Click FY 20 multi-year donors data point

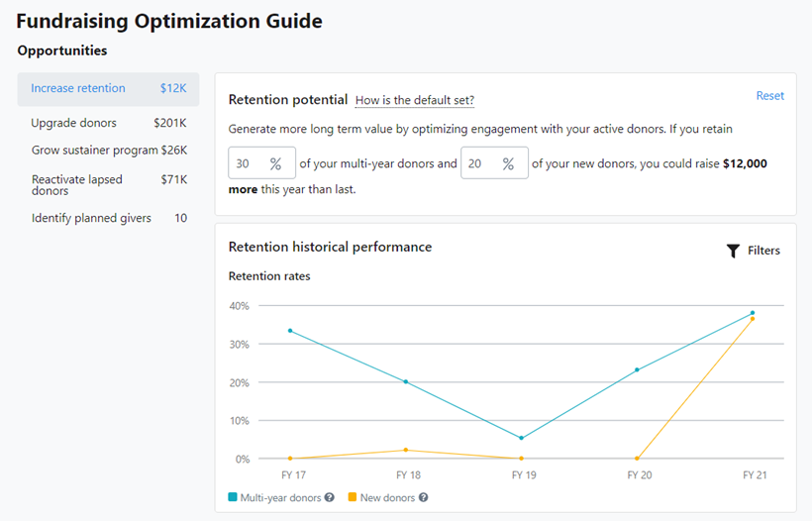pos(637,369)
